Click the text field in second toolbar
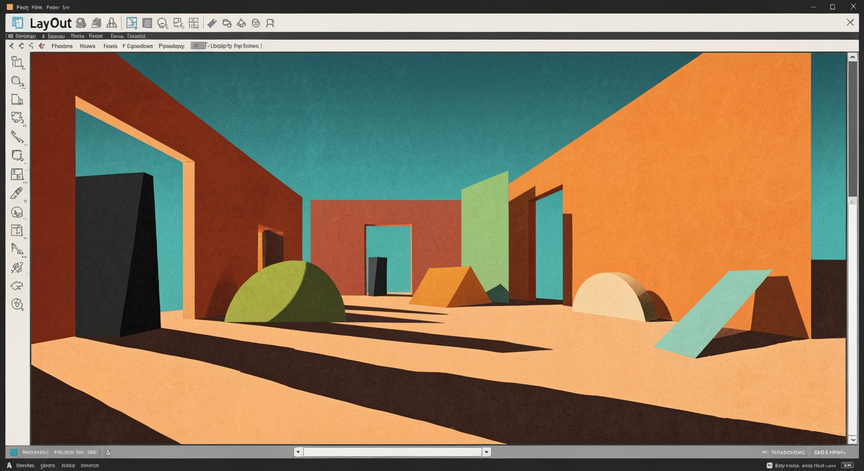This screenshot has width=864, height=471. pyautogui.click(x=234, y=46)
